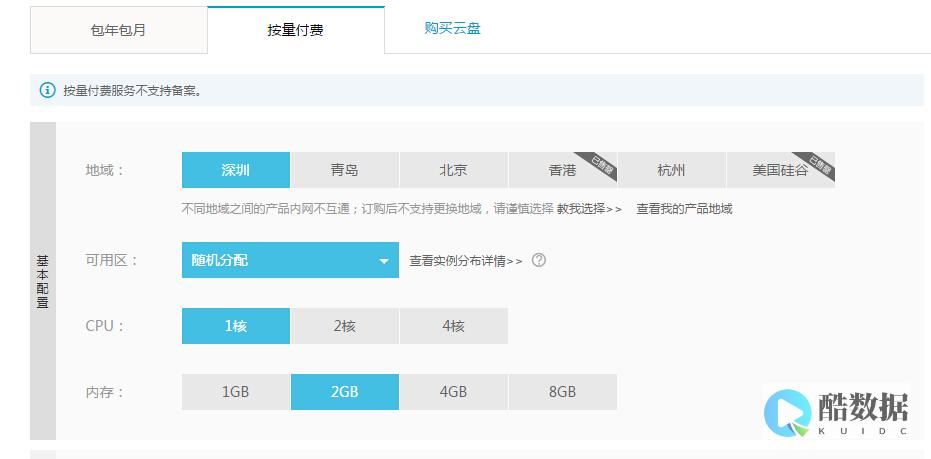Image resolution: width=931 pixels, height=459 pixels.
Task: Select 1核 CPU option
Action: pyautogui.click(x=236, y=326)
